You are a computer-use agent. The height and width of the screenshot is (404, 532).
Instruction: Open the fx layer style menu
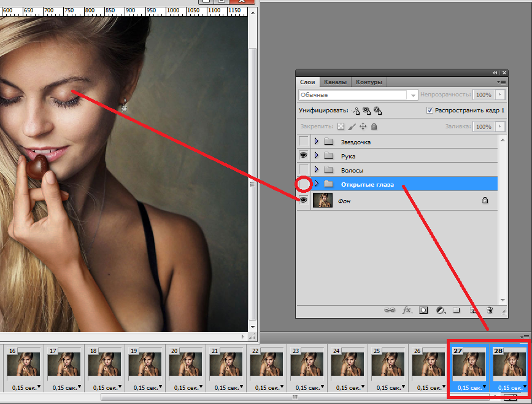[406, 311]
